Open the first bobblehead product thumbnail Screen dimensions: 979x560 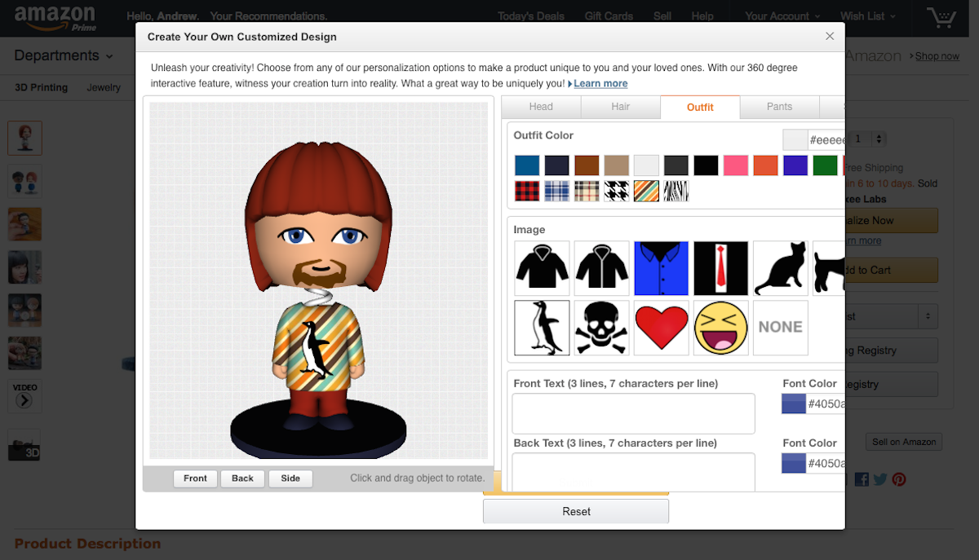click(x=24, y=138)
